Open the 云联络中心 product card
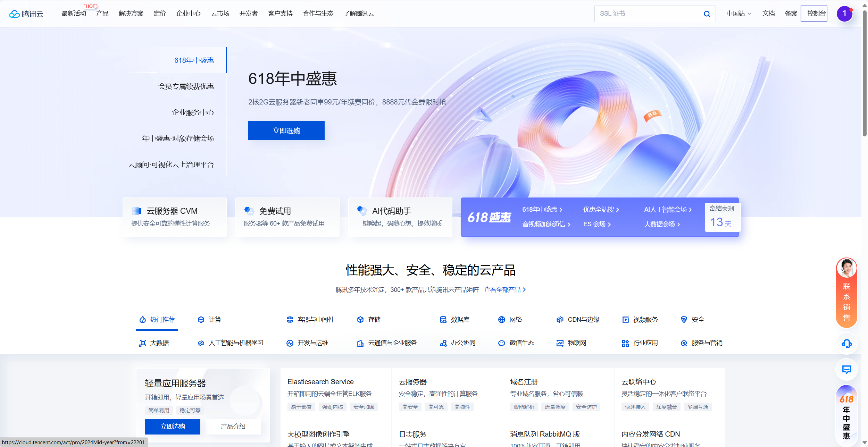 click(x=670, y=394)
